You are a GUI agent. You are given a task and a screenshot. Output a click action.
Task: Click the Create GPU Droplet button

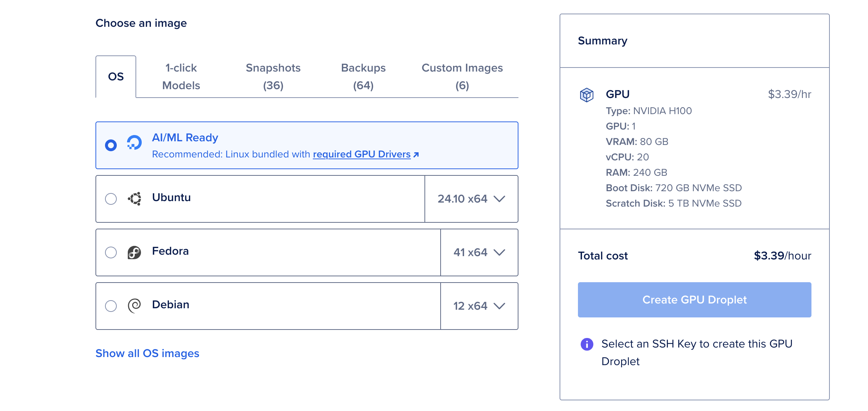694,300
